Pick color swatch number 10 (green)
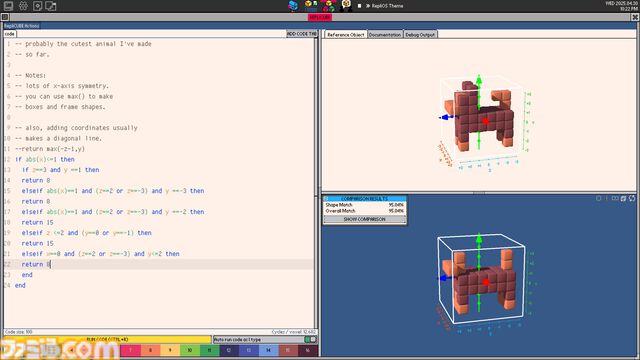 (190, 350)
